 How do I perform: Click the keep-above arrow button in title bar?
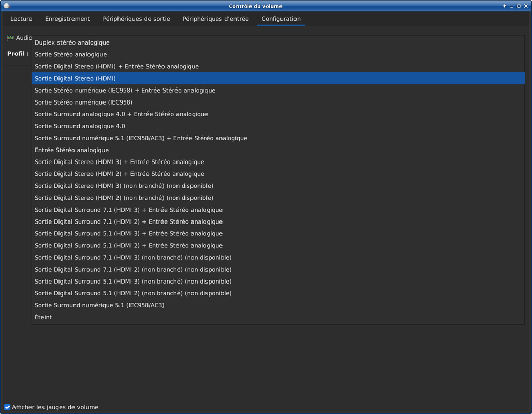[505, 6]
